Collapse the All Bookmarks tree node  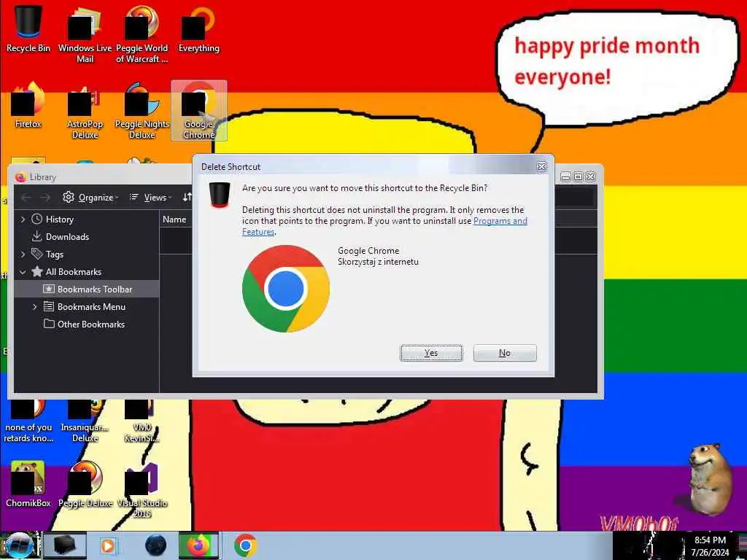tap(23, 272)
